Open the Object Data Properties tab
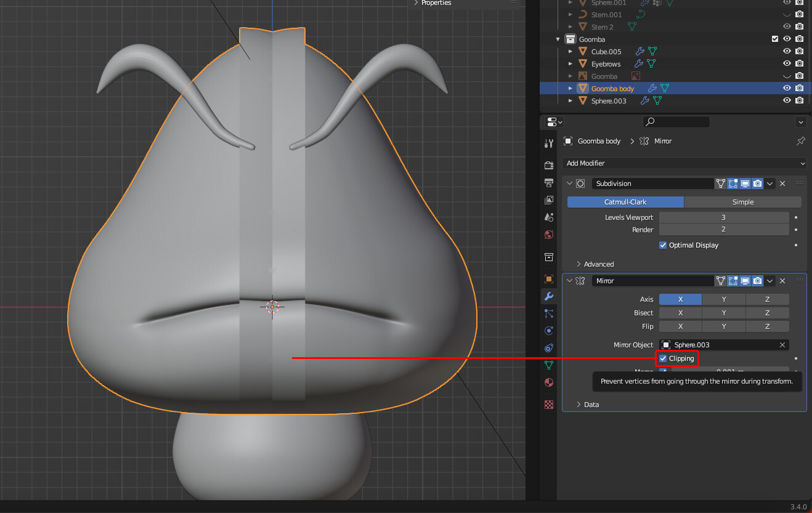This screenshot has width=812, height=513. pos(548,365)
